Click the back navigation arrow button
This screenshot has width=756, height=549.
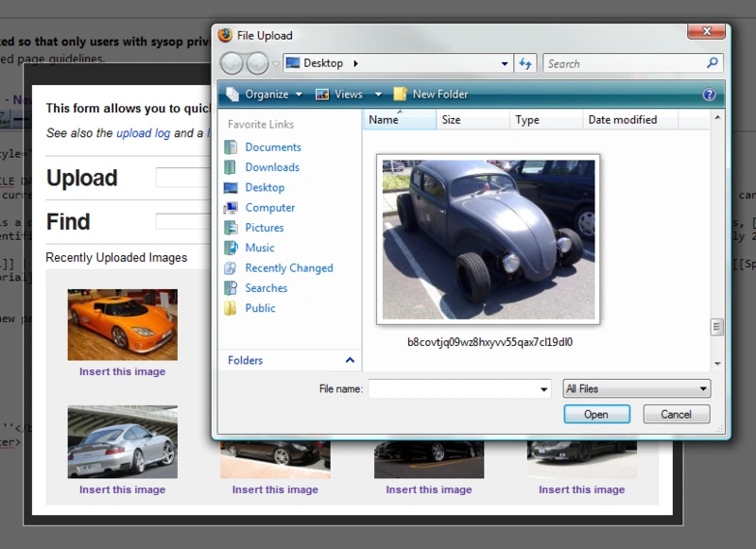[x=232, y=63]
